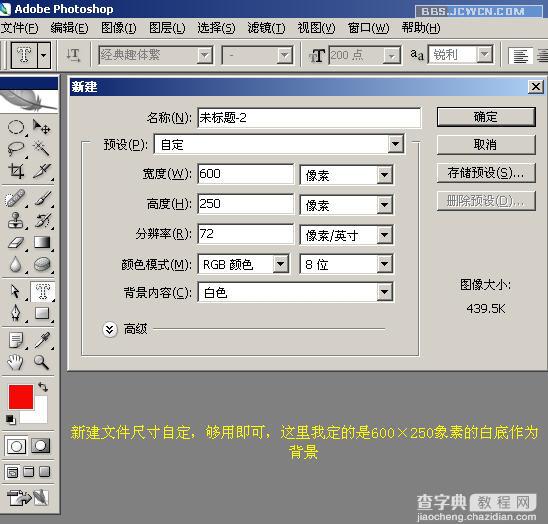
Task: Select the Hand tool
Action: tap(16, 362)
